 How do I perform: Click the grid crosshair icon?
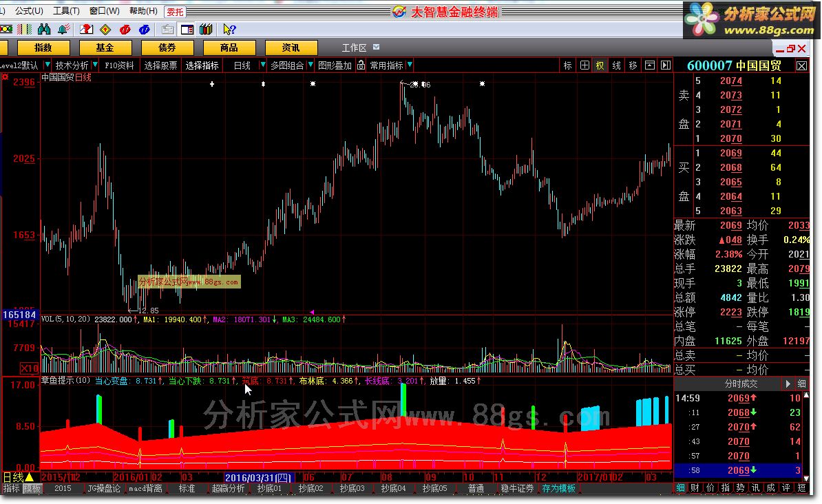584,65
